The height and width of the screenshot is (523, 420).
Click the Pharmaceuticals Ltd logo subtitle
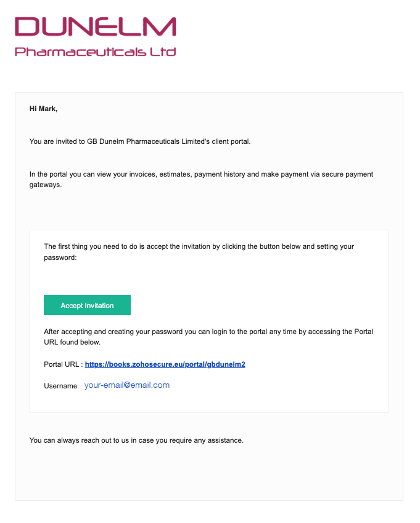click(96, 52)
